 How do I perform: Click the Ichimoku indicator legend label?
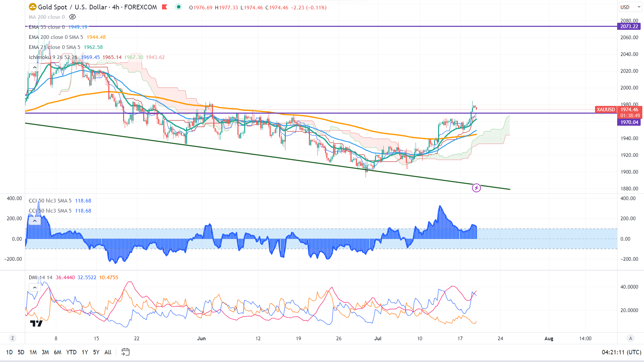click(x=40, y=57)
